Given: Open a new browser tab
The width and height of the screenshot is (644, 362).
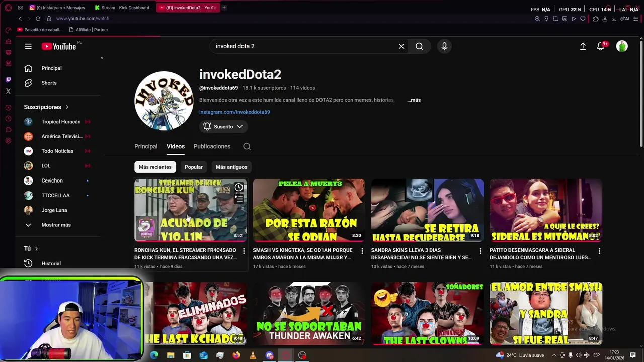Looking at the screenshot, I should [x=224, y=8].
